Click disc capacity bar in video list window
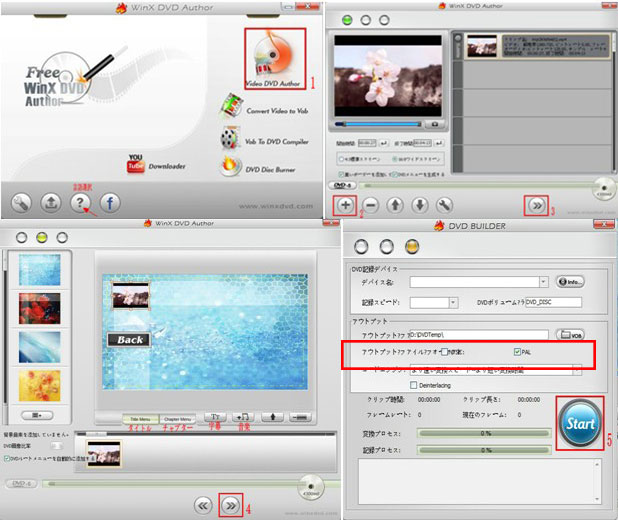 point(479,185)
